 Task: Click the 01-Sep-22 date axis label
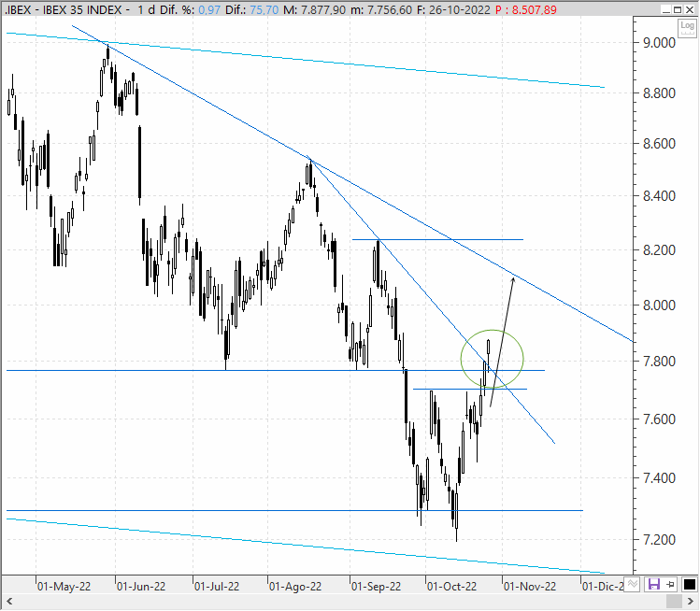[376, 586]
